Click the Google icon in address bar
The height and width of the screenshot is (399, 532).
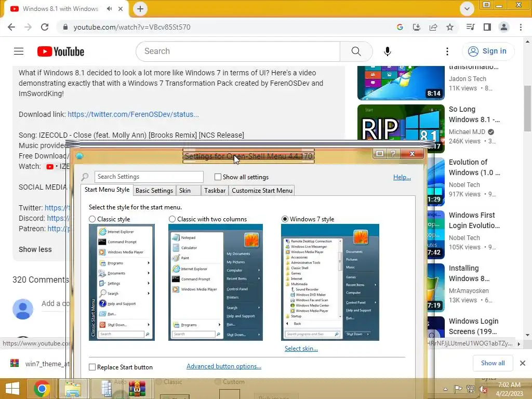400,27
